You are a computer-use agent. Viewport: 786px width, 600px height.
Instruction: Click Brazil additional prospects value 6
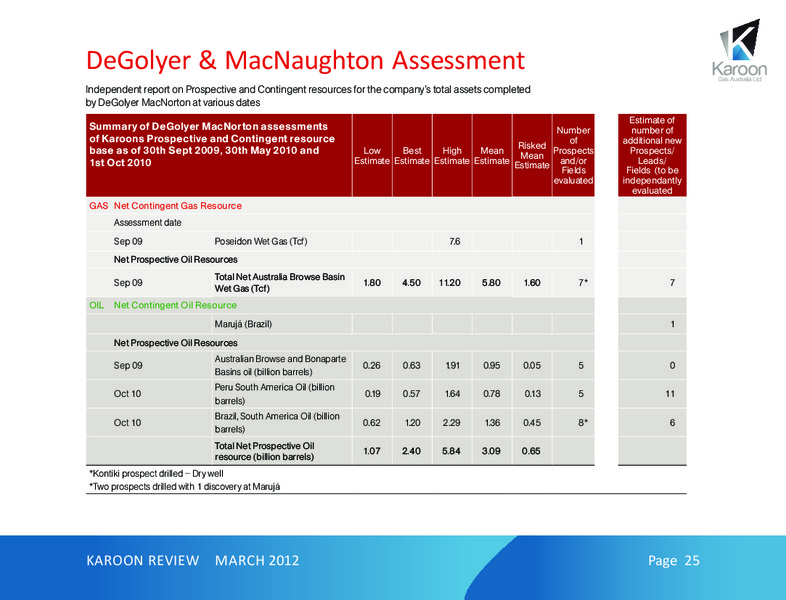(x=672, y=423)
